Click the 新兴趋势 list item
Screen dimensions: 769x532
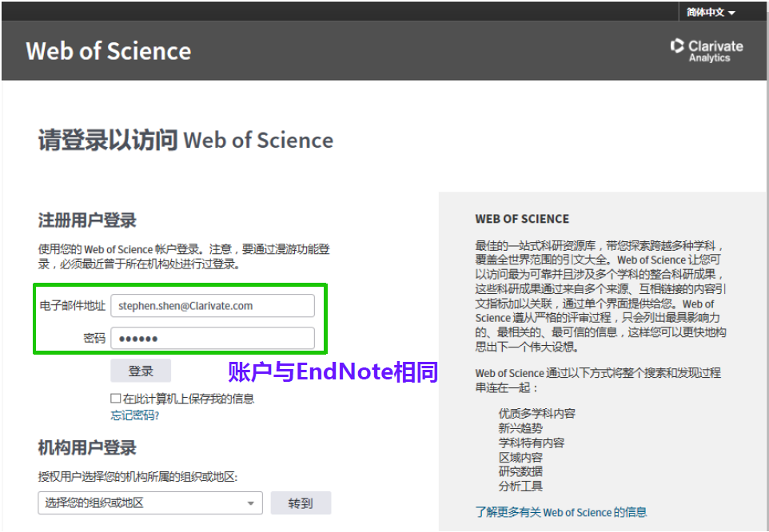point(520,428)
